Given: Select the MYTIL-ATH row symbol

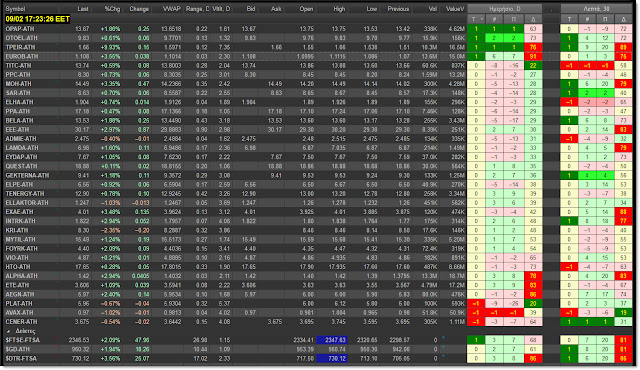Looking at the screenshot, I should pos(20,239).
